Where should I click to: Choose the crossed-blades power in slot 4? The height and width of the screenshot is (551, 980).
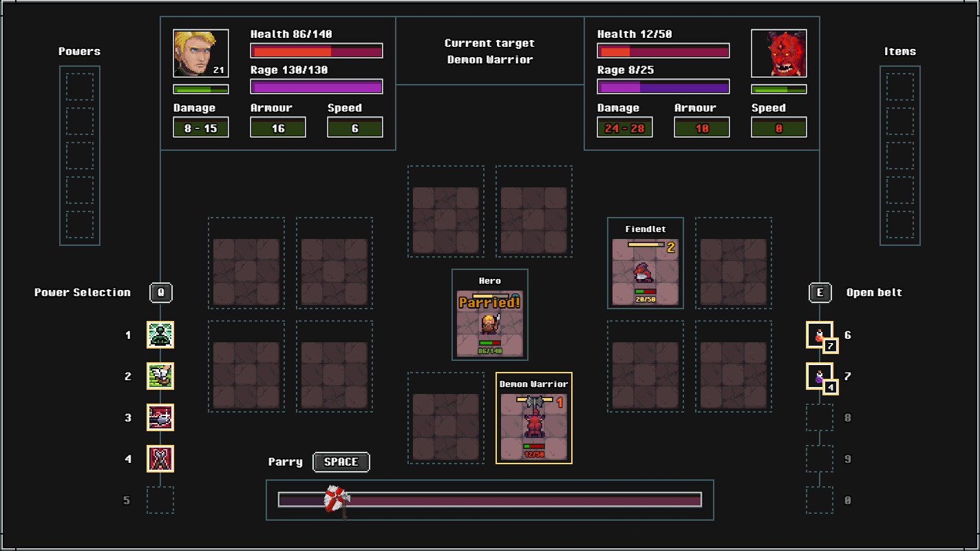point(160,459)
